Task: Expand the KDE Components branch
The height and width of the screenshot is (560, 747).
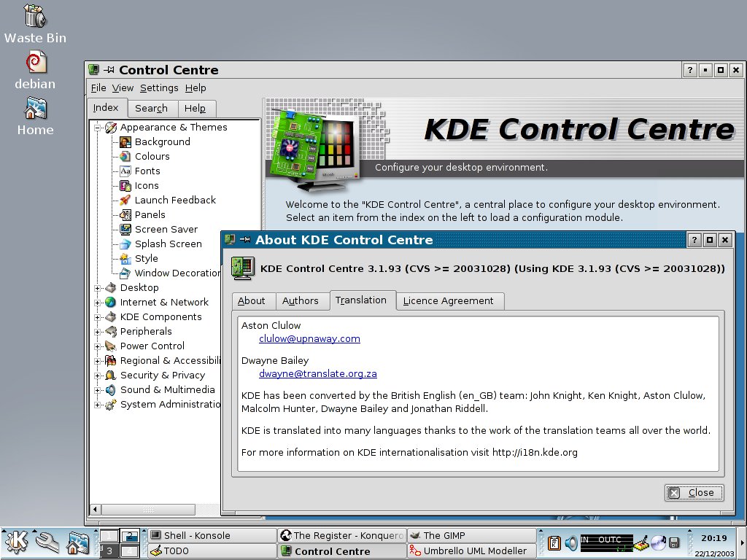Action: coord(97,317)
